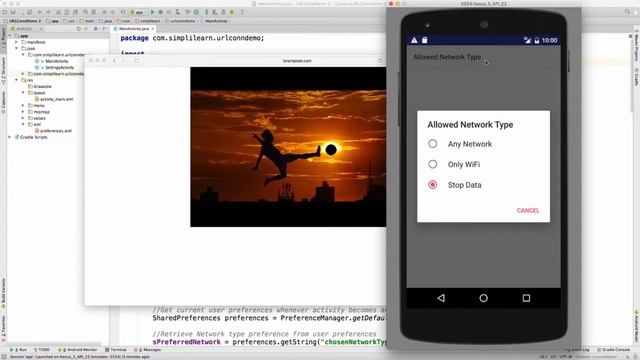This screenshot has width=640, height=360.
Task: Click the Find magnifier toolbar icon
Action: coord(85,12)
